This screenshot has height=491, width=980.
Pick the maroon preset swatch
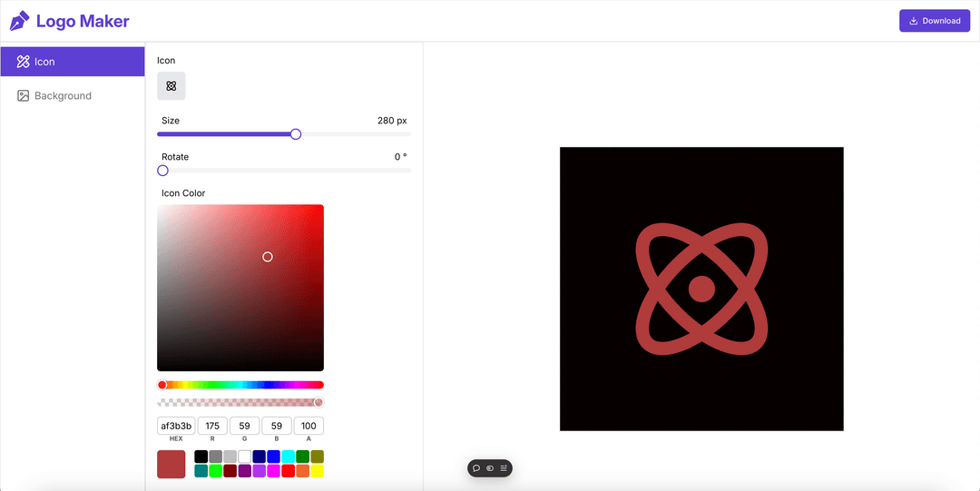pos(230,471)
